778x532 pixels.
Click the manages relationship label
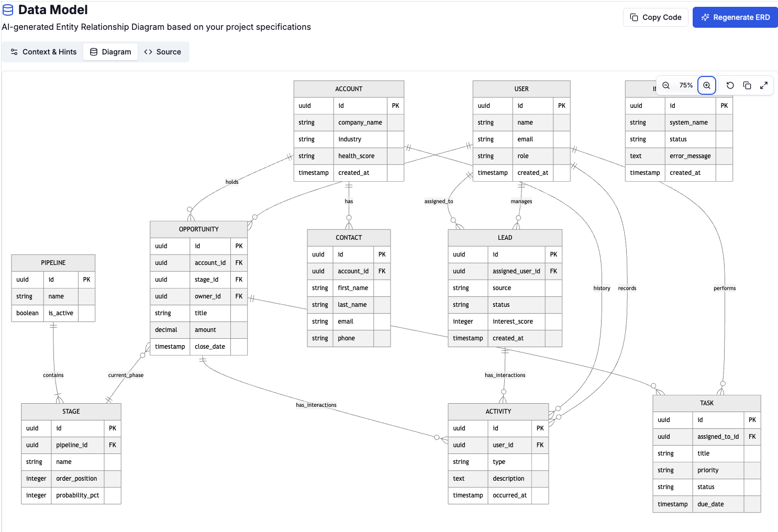[521, 202]
